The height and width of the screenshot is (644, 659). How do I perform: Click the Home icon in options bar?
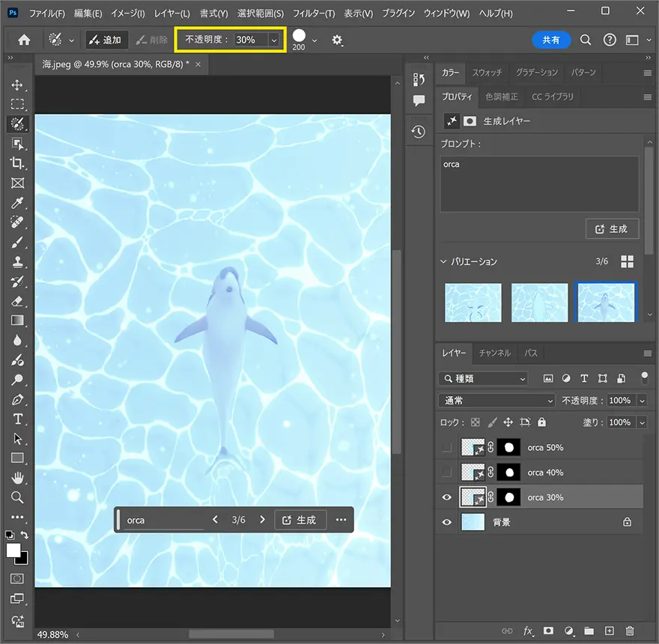click(24, 40)
